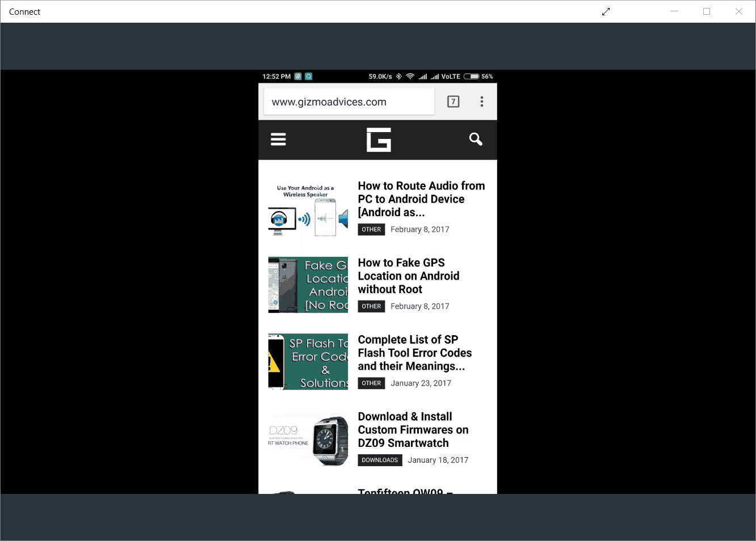Click the date text January 23, 2017

pos(421,383)
